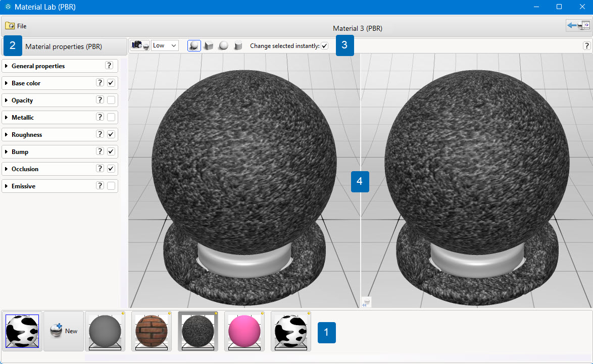Pick the cylinder preview shape
The height and width of the screenshot is (364, 593).
[x=238, y=46]
